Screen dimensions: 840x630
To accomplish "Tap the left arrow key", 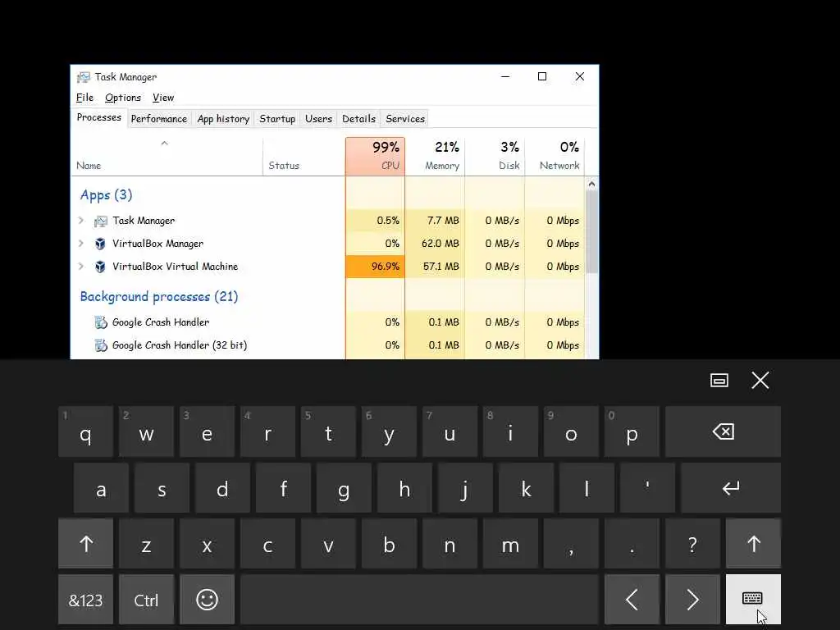I will pos(632,600).
